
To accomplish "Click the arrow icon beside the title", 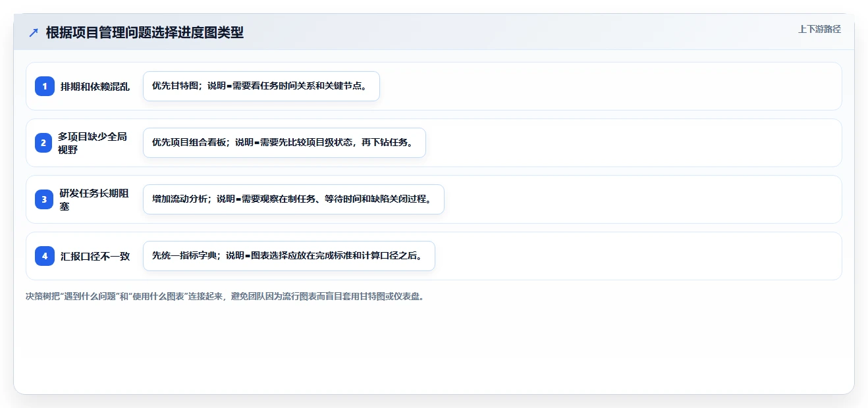I will coord(34,32).
